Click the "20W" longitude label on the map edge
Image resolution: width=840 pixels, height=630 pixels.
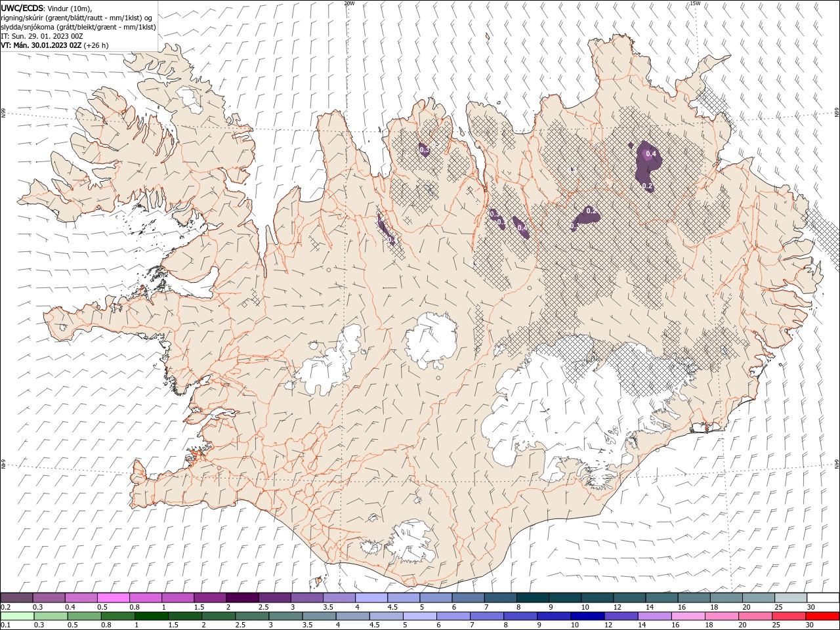pos(349,3)
